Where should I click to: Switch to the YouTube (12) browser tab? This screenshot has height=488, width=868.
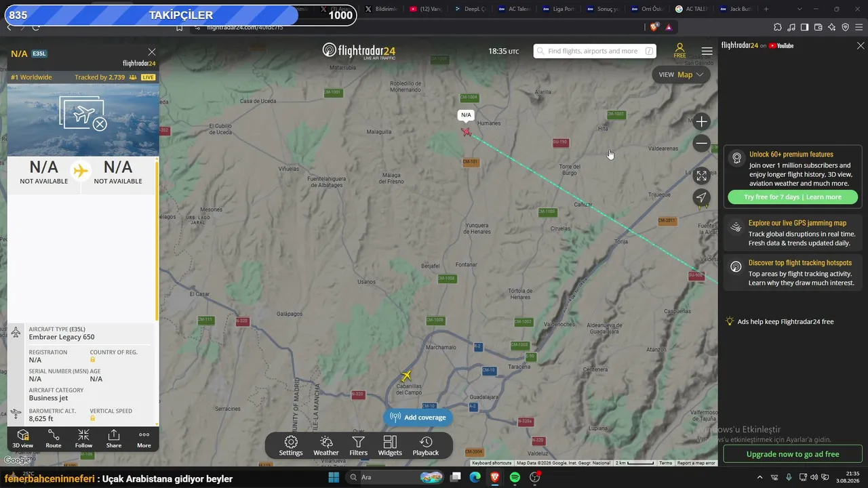tap(427, 9)
